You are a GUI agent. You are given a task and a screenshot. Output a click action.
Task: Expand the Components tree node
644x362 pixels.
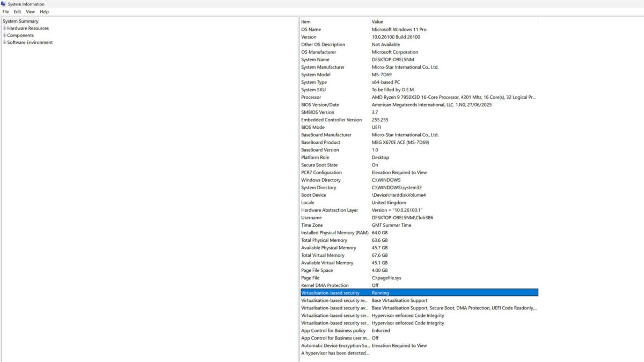[5, 35]
